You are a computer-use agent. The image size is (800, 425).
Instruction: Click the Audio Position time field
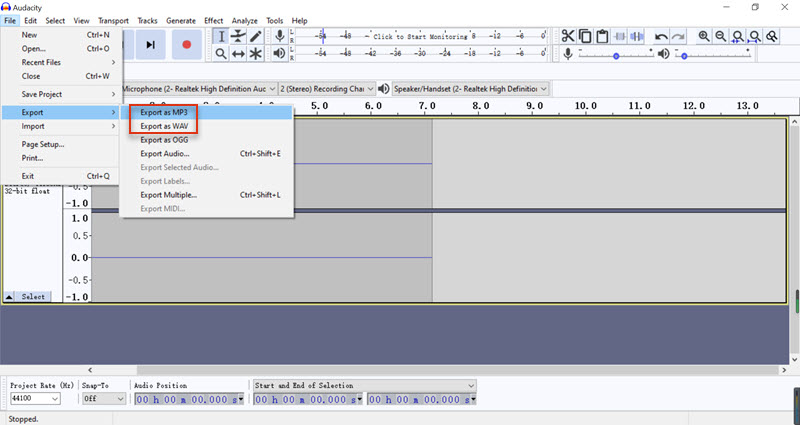(189, 399)
